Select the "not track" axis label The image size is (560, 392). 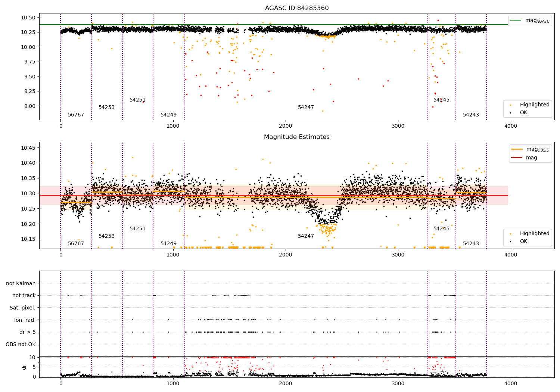pyautogui.click(x=24, y=296)
